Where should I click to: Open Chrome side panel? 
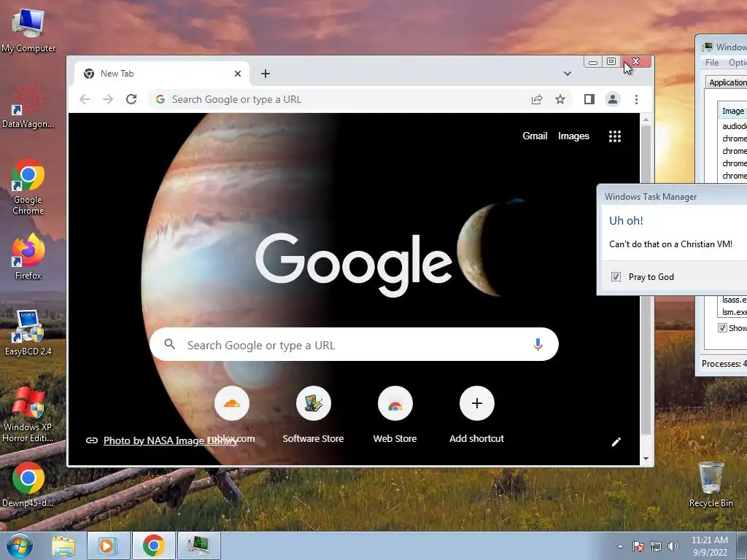[x=589, y=99]
